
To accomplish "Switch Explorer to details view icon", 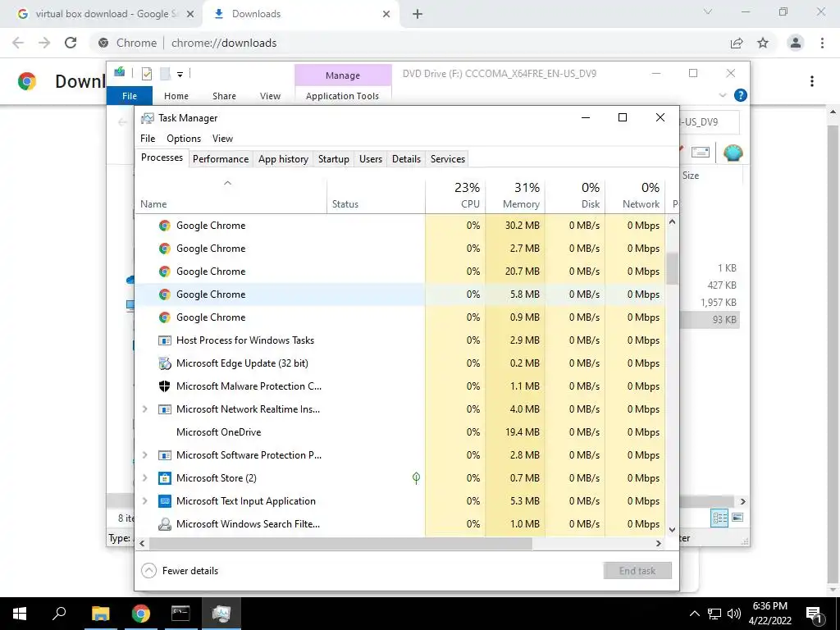I will (719, 518).
